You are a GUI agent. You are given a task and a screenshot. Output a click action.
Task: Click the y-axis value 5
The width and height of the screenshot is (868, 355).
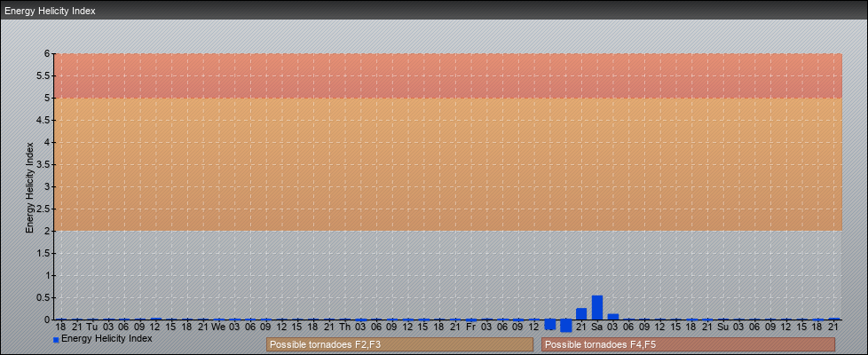[48, 98]
